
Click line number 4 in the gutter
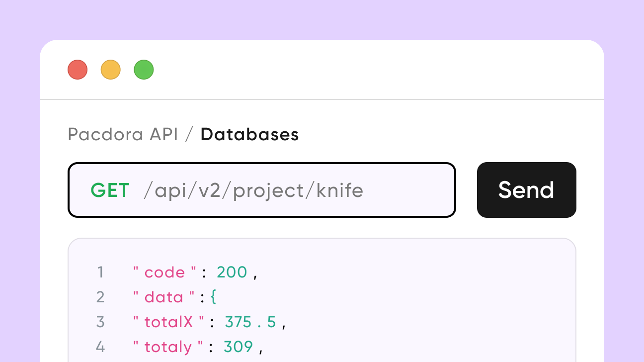point(100,347)
